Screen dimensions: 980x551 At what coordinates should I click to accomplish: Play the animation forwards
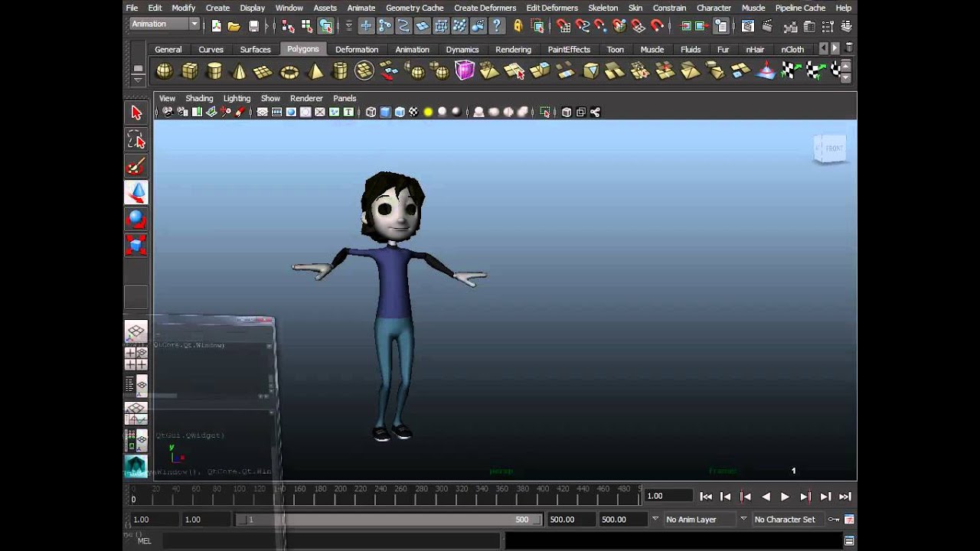[785, 497]
